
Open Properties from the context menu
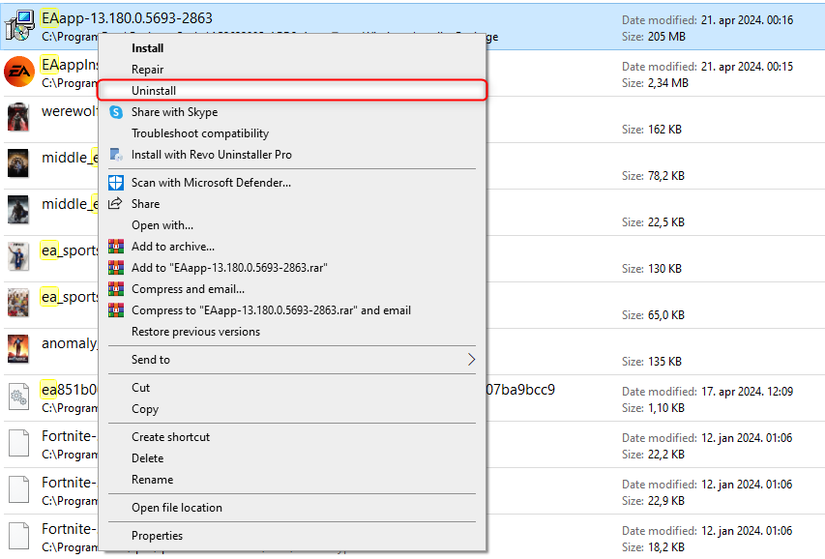157,536
